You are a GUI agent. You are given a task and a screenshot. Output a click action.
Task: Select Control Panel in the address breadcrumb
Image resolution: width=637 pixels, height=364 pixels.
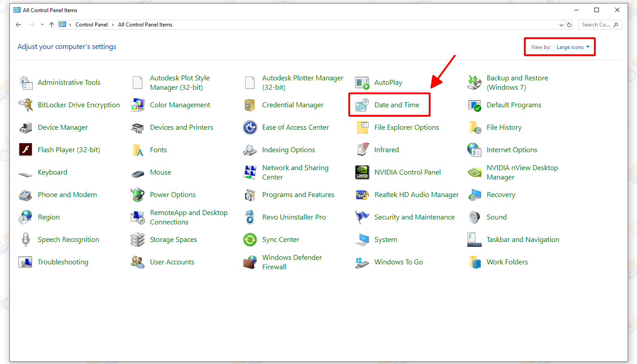coord(92,25)
